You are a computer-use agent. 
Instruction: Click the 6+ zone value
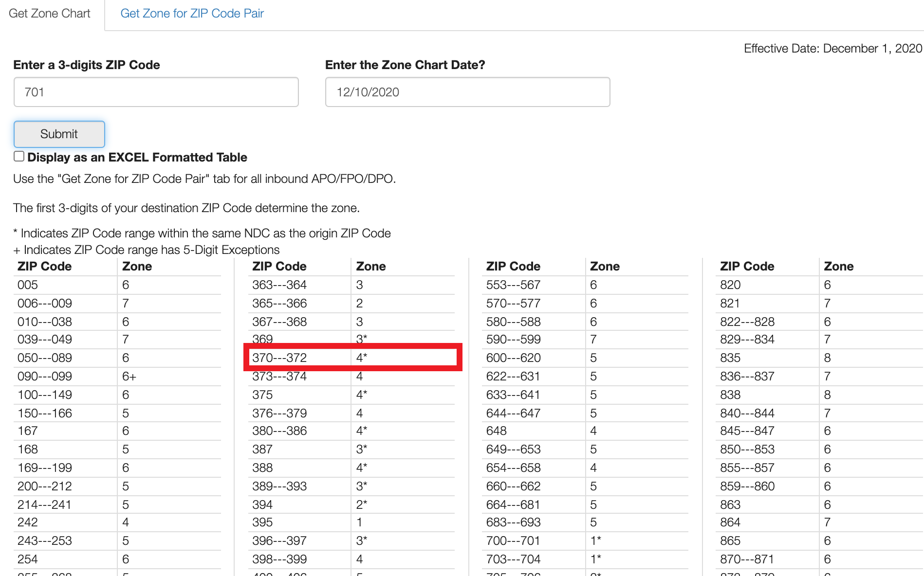[x=129, y=377]
